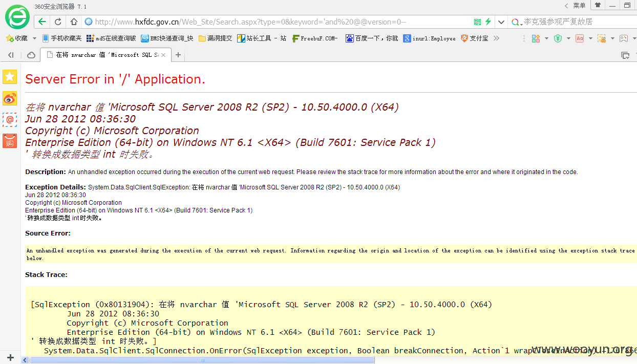Click the shirt skin icon

[598, 5]
